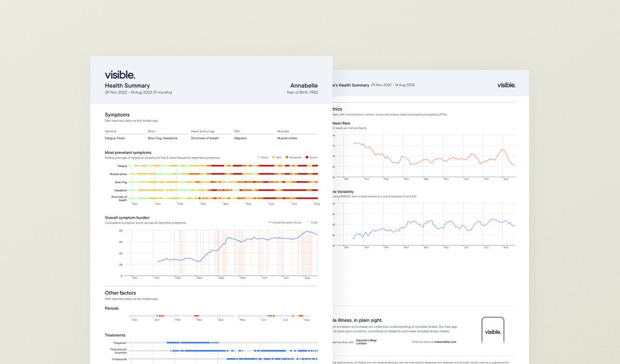Click the Shortness of breath chart row label
620x364 pixels.
pos(119,198)
